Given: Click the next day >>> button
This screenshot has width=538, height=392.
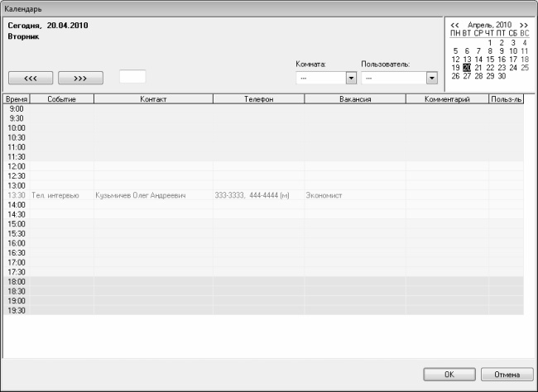Looking at the screenshot, I should tap(80, 78).
